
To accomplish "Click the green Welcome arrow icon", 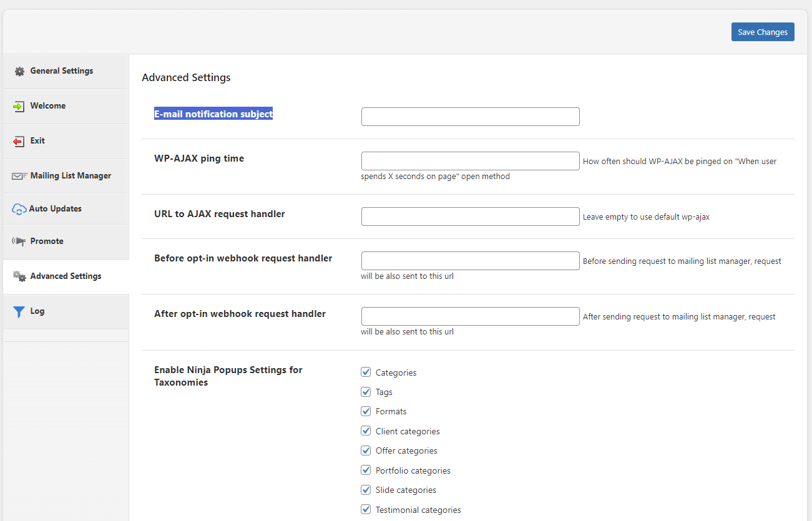I will coord(19,106).
